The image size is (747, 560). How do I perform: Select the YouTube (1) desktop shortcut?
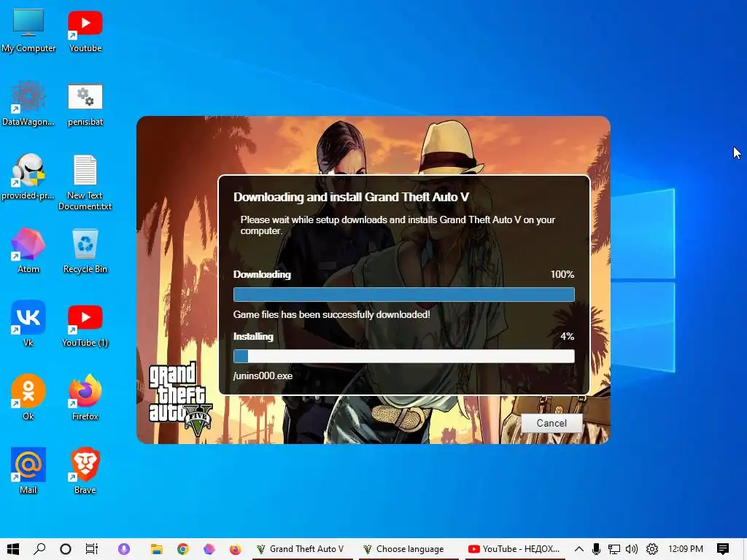coord(85,324)
